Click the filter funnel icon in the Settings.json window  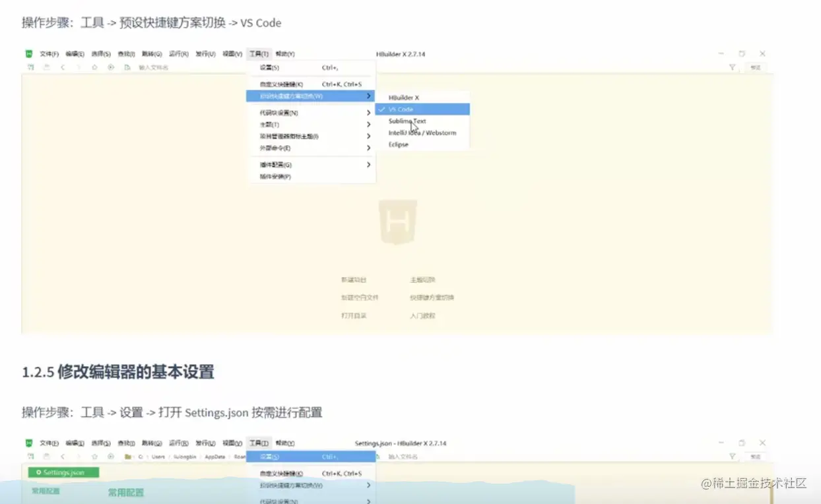733,457
